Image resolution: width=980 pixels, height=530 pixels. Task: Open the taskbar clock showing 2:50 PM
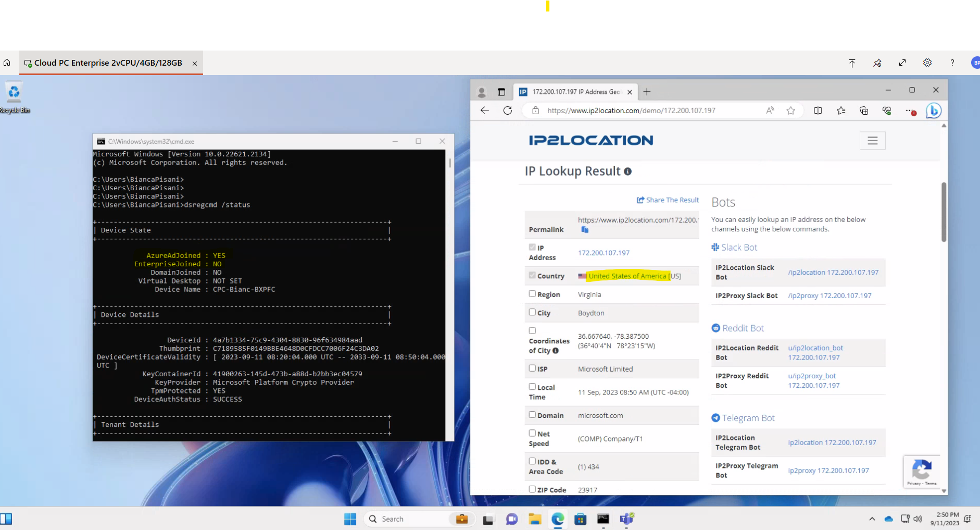[x=945, y=519]
